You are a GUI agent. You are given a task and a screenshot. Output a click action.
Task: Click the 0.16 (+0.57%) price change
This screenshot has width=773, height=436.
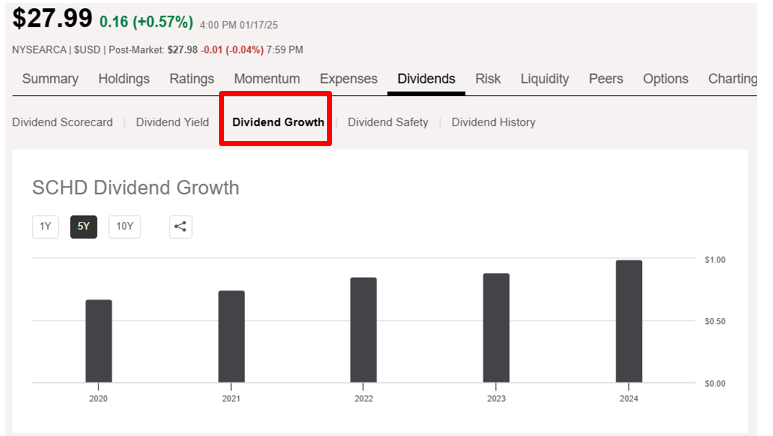click(x=146, y=22)
